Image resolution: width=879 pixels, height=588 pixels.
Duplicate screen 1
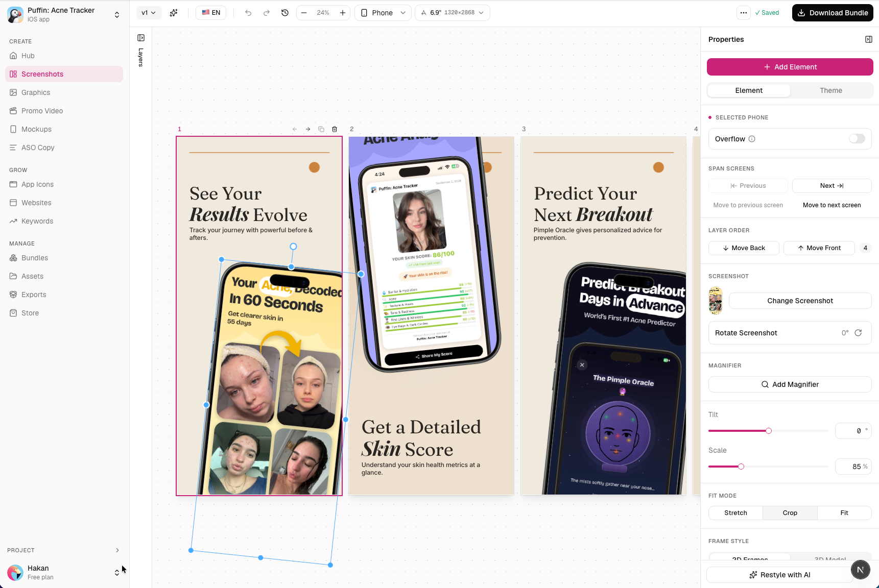click(321, 129)
